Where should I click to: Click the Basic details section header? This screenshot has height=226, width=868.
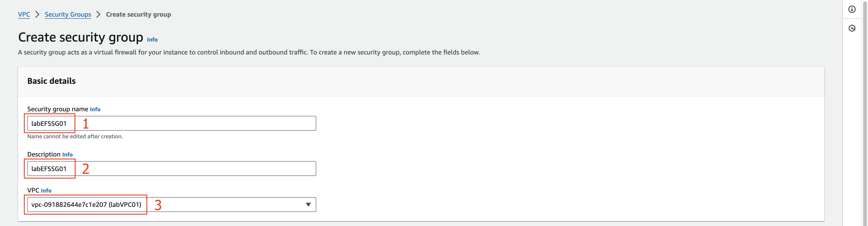(x=52, y=81)
